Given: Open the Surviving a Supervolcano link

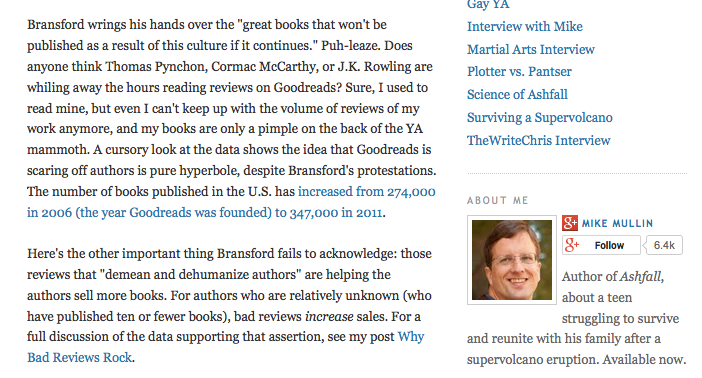Looking at the screenshot, I should click(x=539, y=118).
